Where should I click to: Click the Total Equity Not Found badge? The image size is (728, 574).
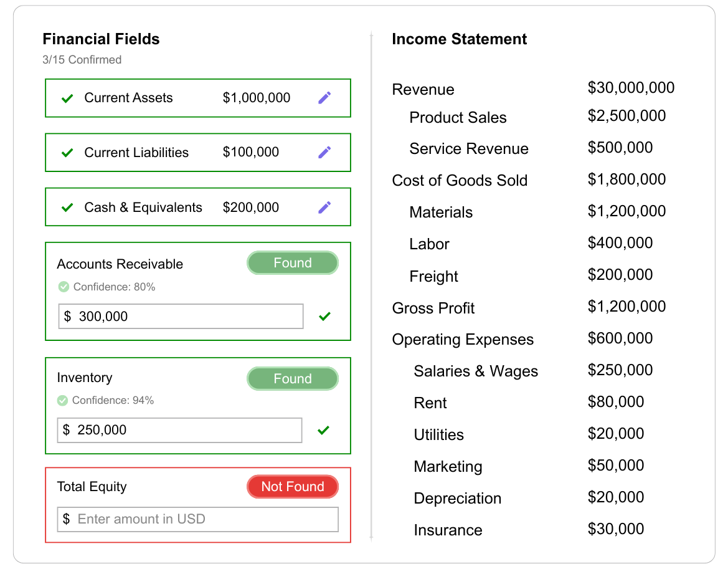click(x=292, y=487)
